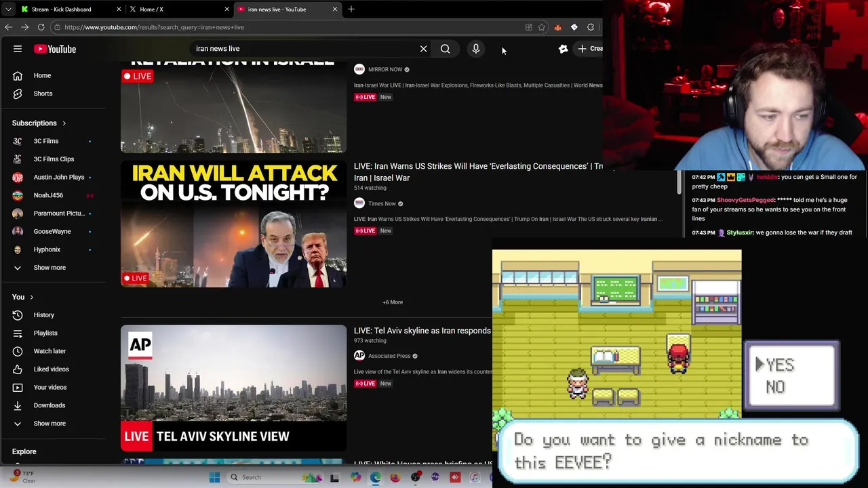Go back in the browser
The width and height of the screenshot is (868, 488).
pyautogui.click(x=8, y=27)
